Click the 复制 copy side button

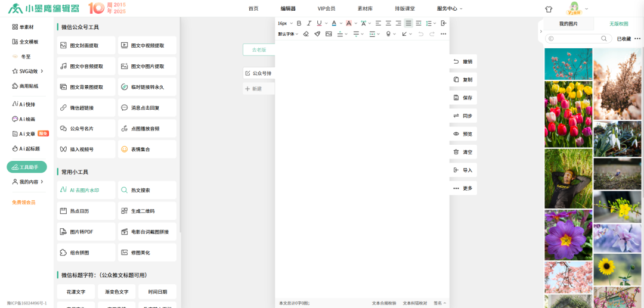pos(463,80)
